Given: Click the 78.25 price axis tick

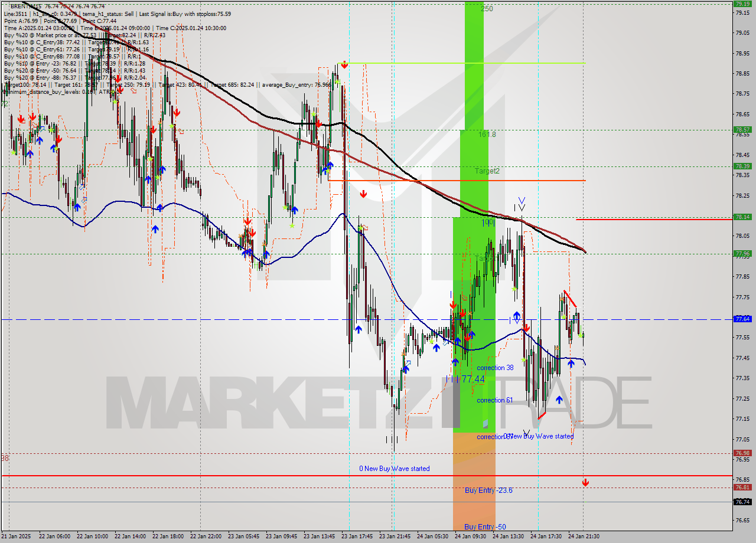Looking at the screenshot, I should tap(742, 195).
